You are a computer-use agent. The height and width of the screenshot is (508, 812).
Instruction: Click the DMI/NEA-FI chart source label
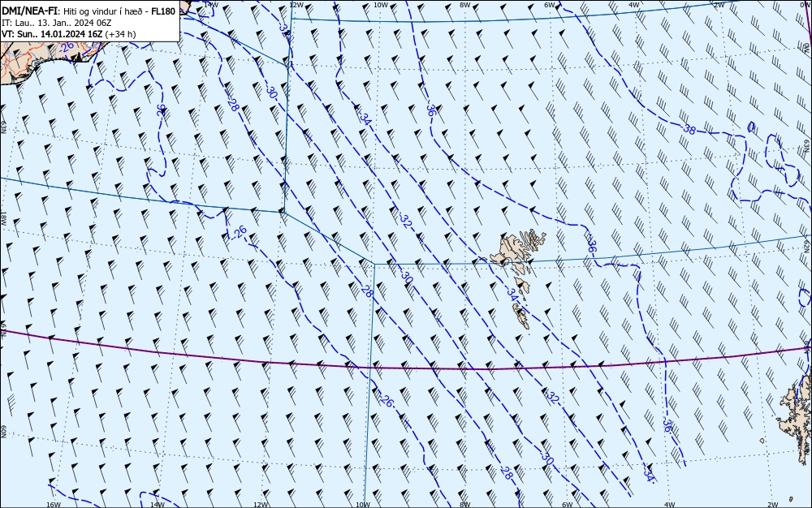[30, 11]
